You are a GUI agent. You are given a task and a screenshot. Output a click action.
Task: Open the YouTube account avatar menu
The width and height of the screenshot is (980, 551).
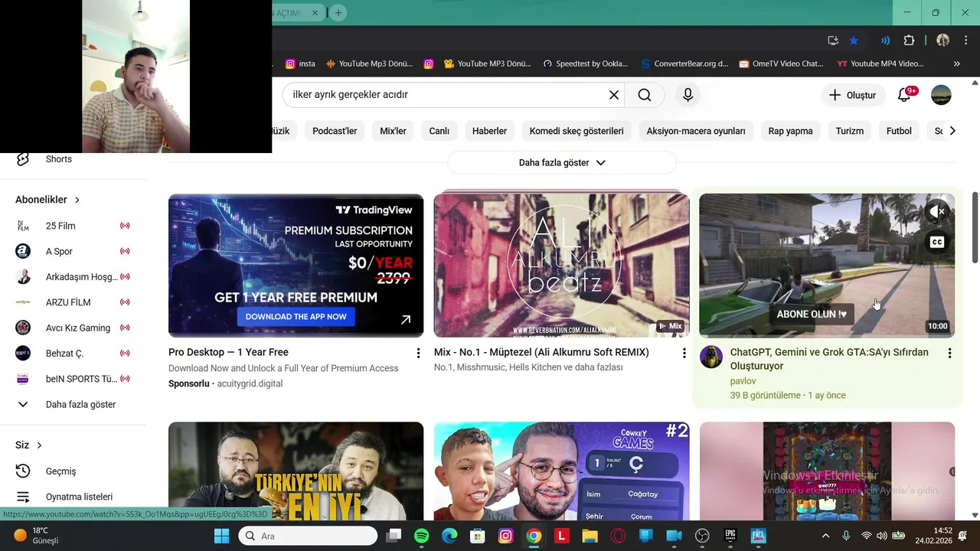(x=941, y=95)
